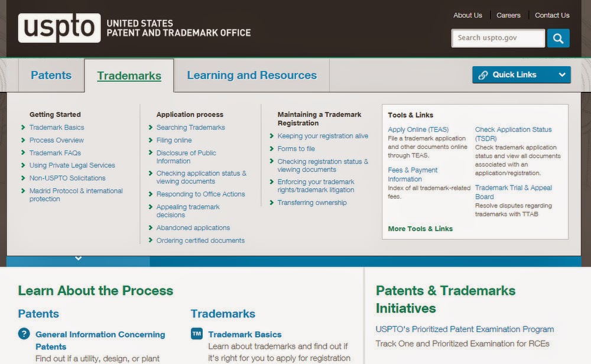Select the Trademarks tab
The height and width of the screenshot is (364, 591).
pos(129,76)
